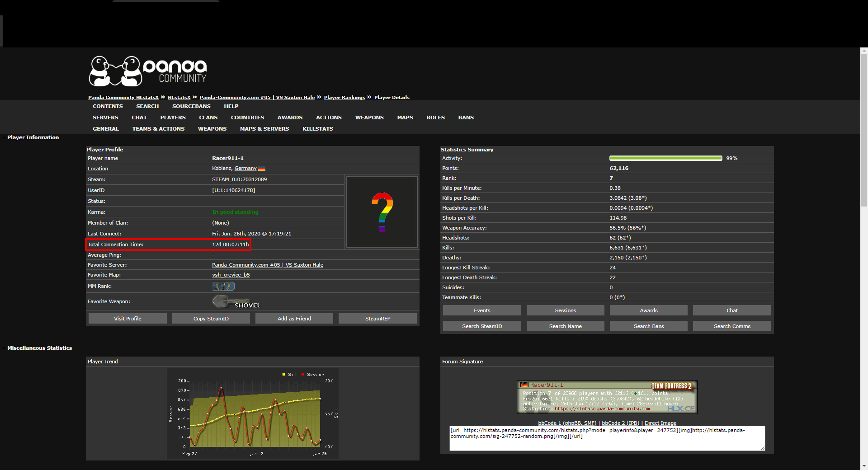Open the vsh_crevice_b5 map link

pyautogui.click(x=231, y=275)
